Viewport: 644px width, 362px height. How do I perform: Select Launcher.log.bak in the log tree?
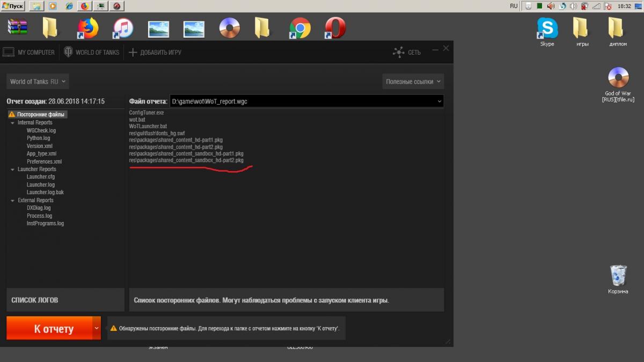[x=45, y=192]
